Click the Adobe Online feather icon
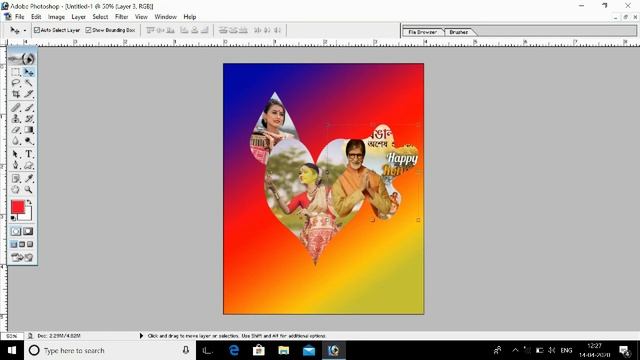Viewport: 640px width, 360px height. 22,59
